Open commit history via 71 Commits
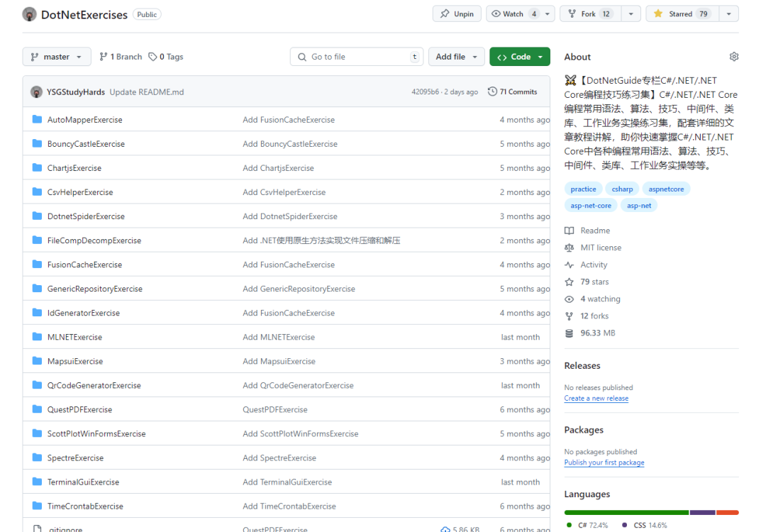The height and width of the screenshot is (532, 766). tap(513, 92)
